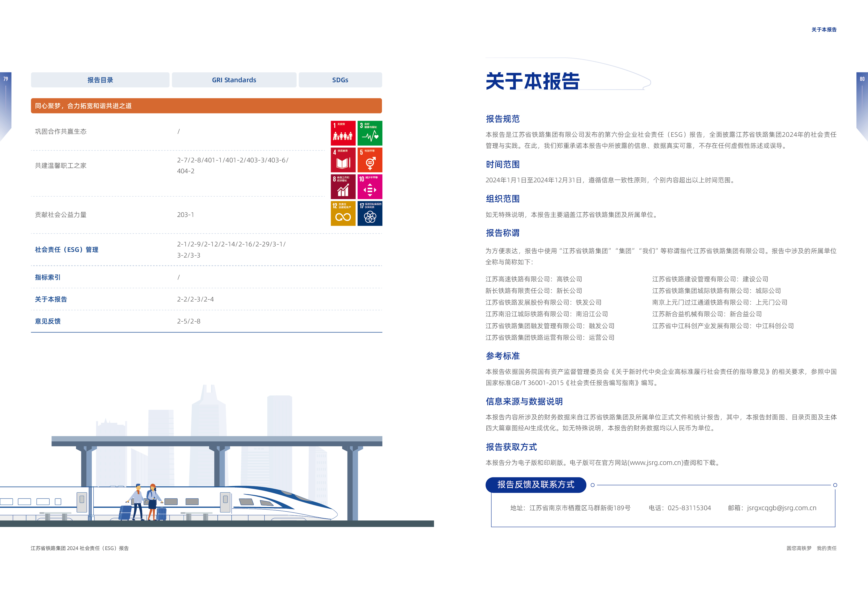Select the SDG 4 Quality Education icon
Screen dimensions: 868x589
[343, 160]
